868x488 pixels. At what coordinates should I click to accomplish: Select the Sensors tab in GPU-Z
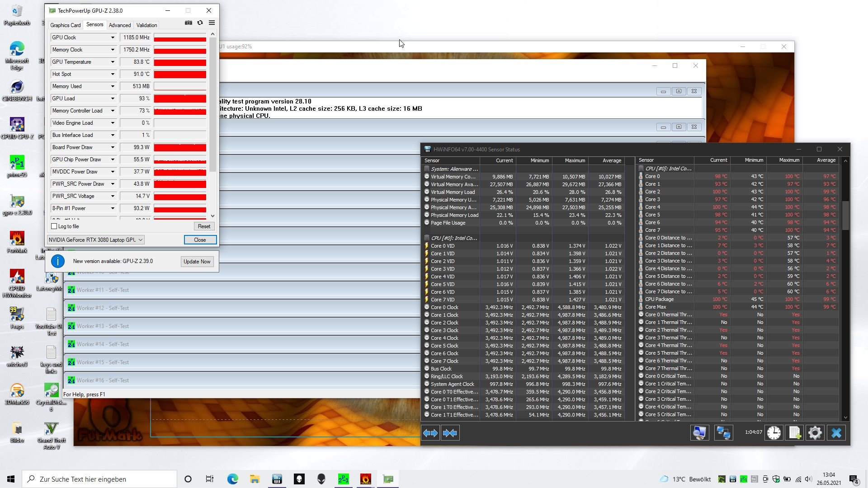94,25
